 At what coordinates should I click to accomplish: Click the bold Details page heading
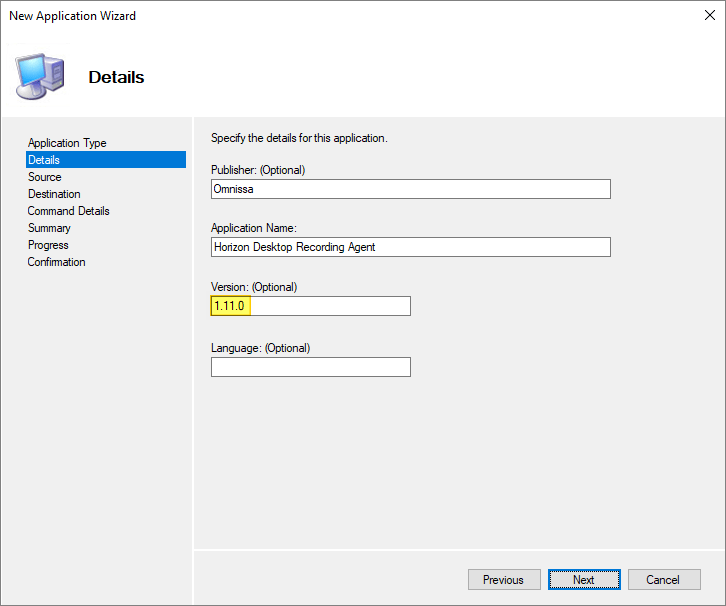(x=116, y=77)
